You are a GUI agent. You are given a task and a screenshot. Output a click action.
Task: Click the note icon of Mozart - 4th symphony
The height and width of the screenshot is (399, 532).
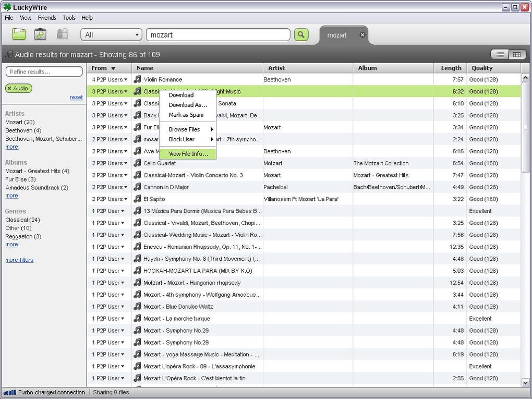[x=137, y=295]
